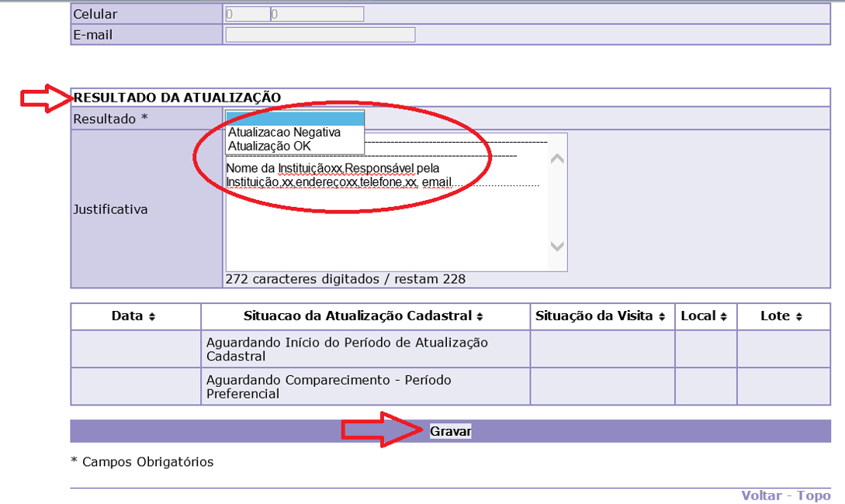Pick "Atualização OK" in the Resultado dropdown
This screenshot has width=845, height=504.
click(269, 146)
